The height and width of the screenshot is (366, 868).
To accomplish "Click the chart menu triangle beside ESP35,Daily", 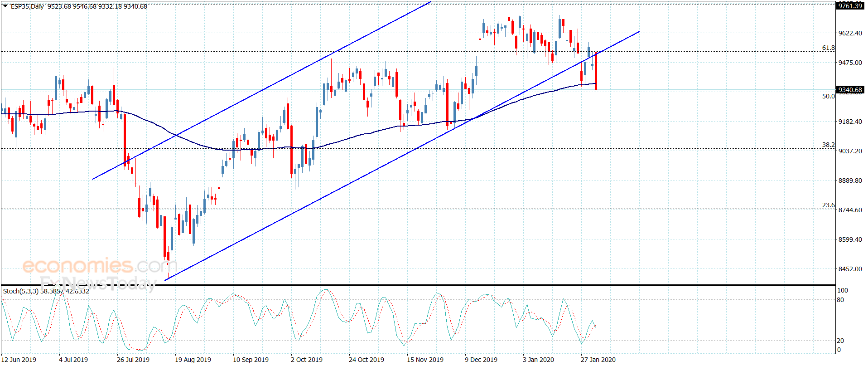I will [5, 6].
